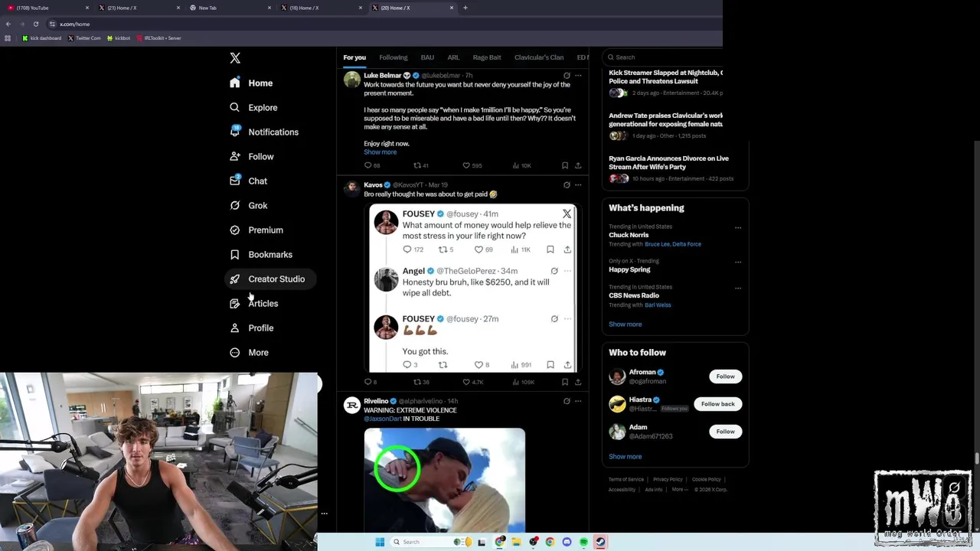The width and height of the screenshot is (980, 551).
Task: Show more trends under What's happening
Action: tap(626, 324)
